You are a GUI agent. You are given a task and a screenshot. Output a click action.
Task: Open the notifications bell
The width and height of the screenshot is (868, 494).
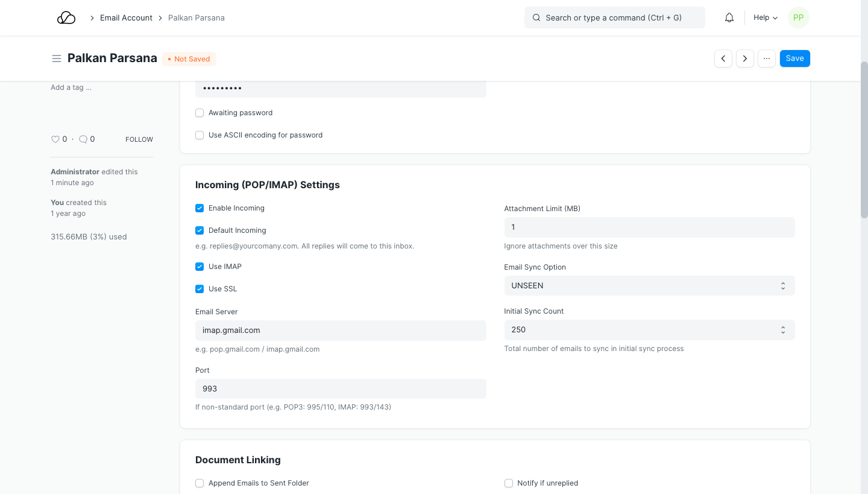pos(729,18)
